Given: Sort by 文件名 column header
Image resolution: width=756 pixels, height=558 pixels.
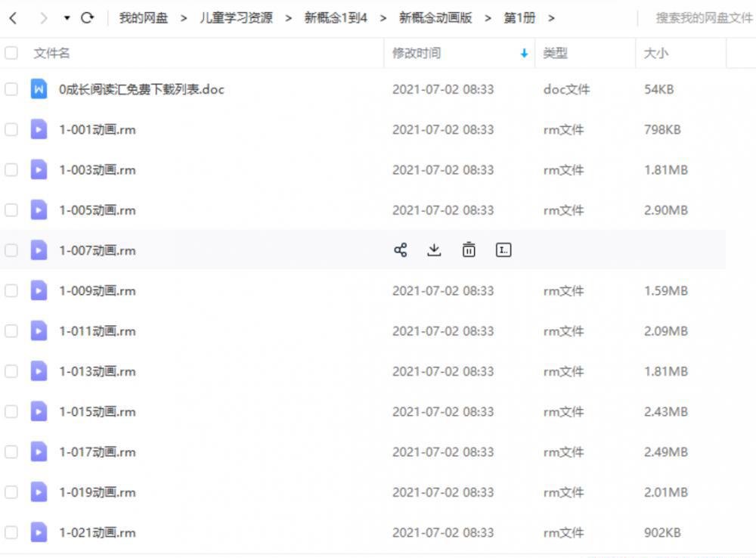Looking at the screenshot, I should (51, 53).
